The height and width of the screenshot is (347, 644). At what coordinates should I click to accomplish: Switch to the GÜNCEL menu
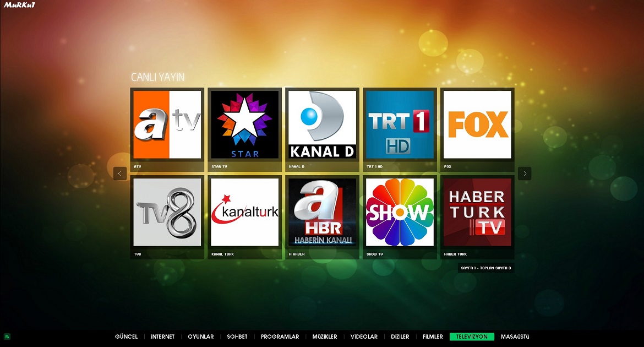127,337
